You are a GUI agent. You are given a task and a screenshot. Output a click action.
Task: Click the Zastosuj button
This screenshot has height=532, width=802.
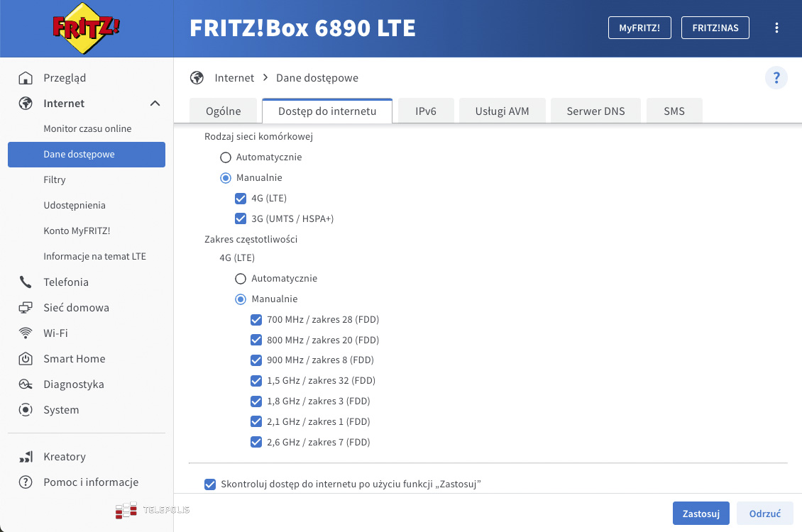click(x=701, y=514)
